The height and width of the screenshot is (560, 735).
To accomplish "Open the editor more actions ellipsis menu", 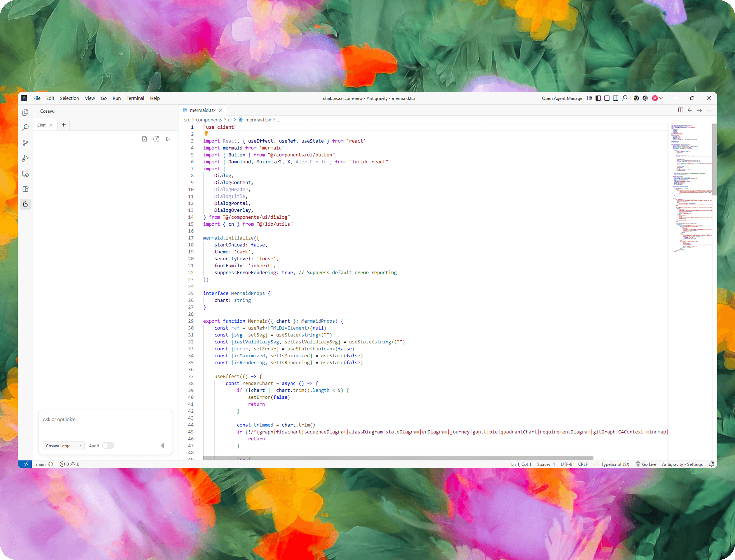I will point(709,110).
